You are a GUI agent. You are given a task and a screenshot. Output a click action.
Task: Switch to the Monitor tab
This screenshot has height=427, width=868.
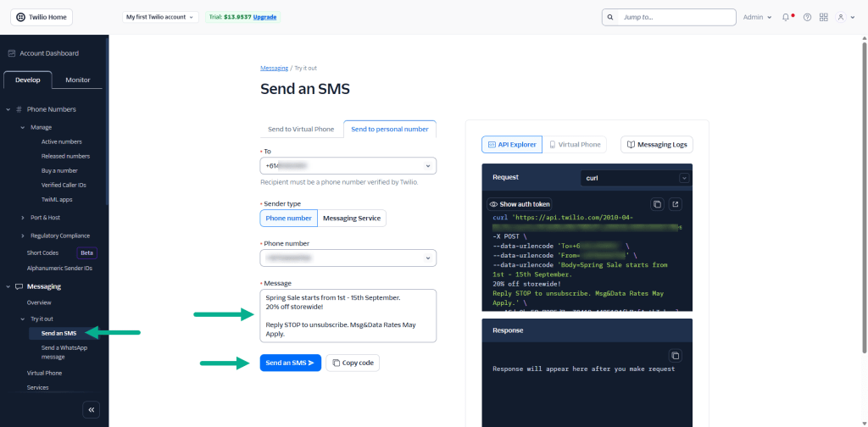78,80
